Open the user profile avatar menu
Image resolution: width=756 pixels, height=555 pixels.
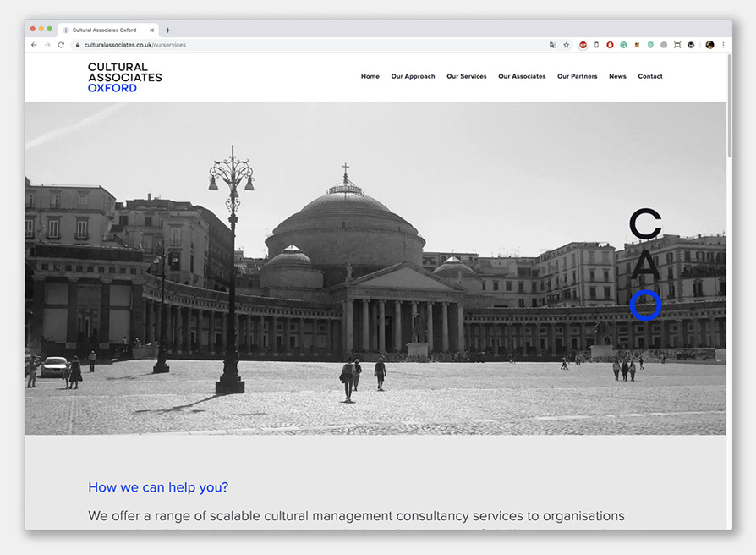click(709, 45)
